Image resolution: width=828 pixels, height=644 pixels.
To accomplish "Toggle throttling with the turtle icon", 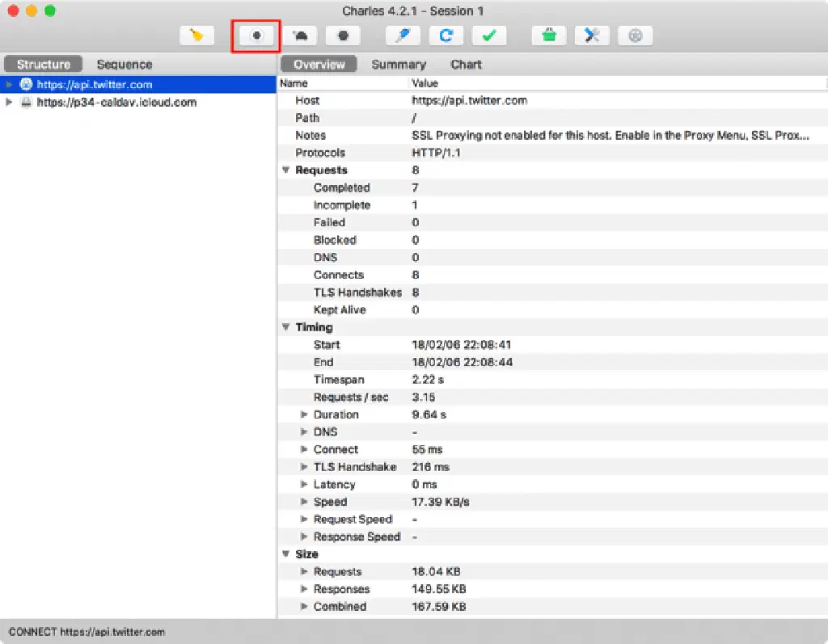I will pos(299,36).
